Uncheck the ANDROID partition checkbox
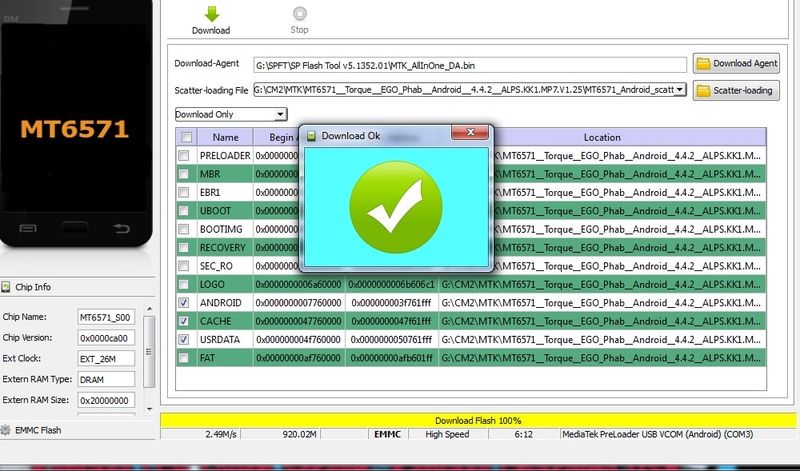 point(184,303)
